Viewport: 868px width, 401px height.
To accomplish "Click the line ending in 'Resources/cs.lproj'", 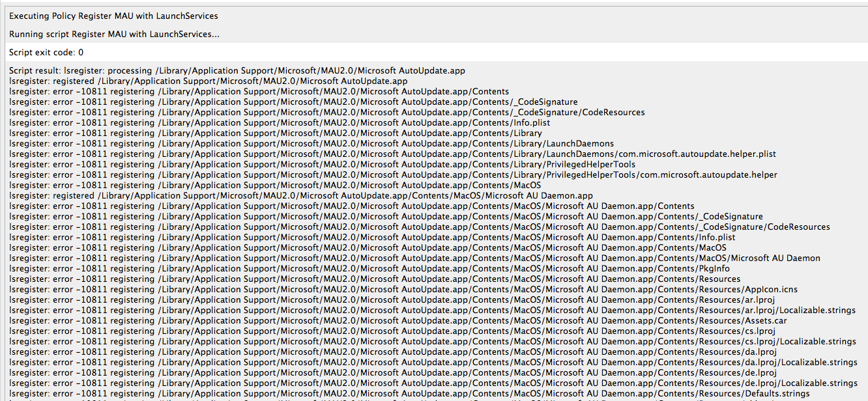I will [x=392, y=331].
